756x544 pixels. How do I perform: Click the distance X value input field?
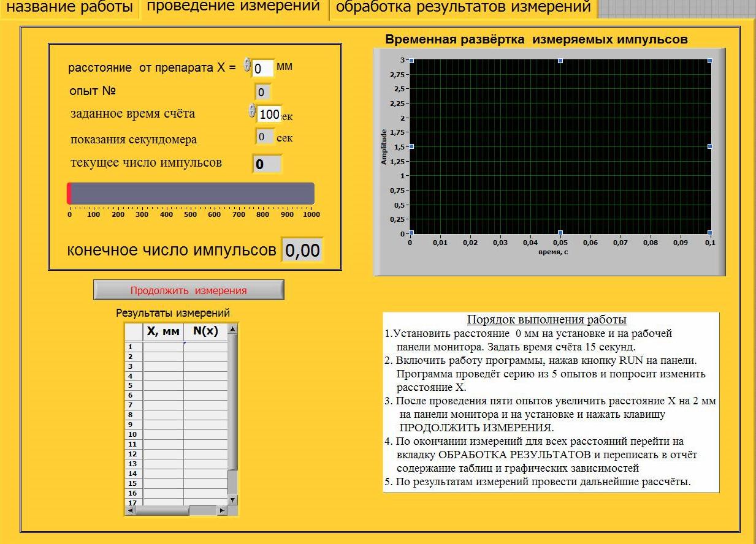coord(263,68)
